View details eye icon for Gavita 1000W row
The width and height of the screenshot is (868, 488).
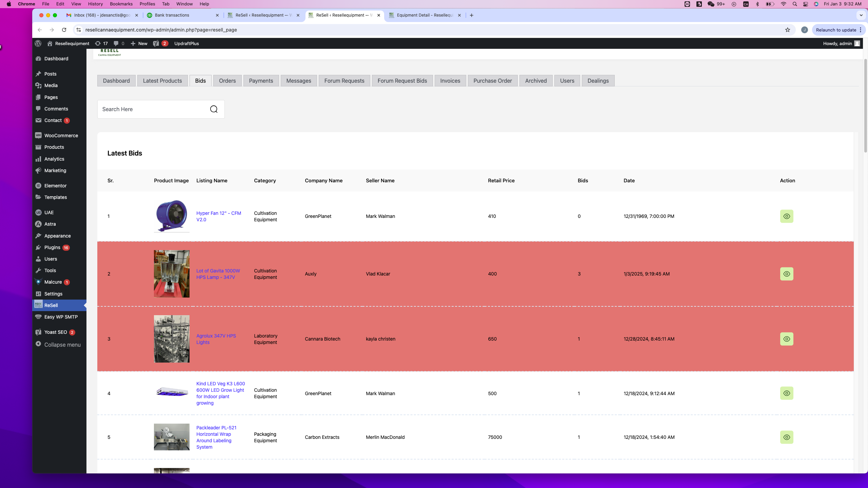click(787, 274)
